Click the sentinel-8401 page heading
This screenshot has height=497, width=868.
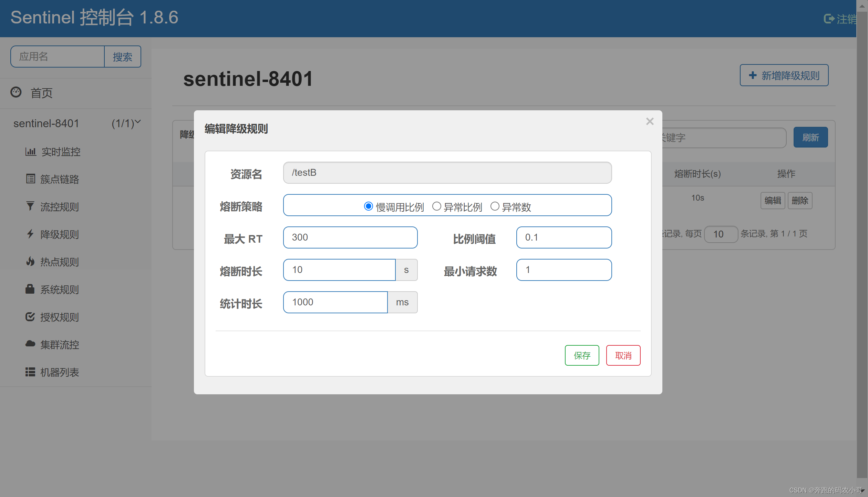(248, 79)
